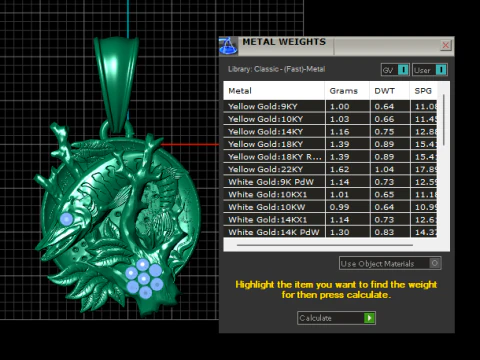Click the Calculate button
Viewport: 480px width, 360px height.
[x=336, y=318]
